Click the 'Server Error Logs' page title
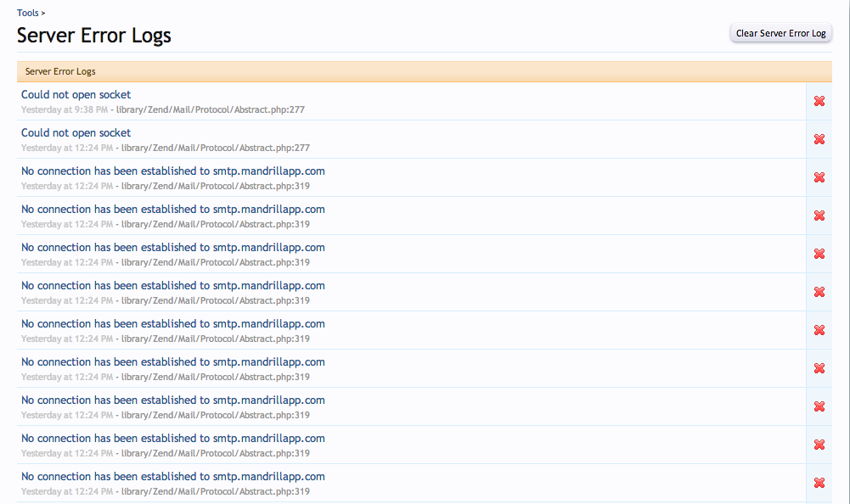This screenshot has width=850, height=504. [x=93, y=36]
